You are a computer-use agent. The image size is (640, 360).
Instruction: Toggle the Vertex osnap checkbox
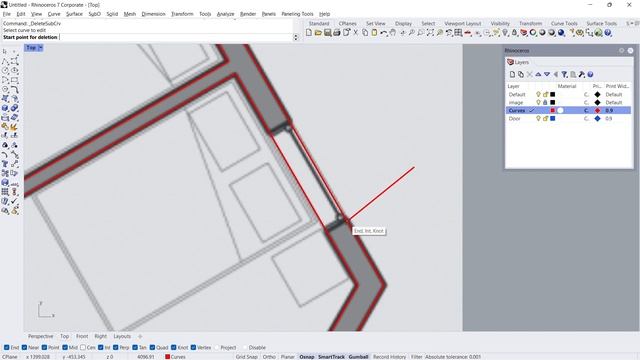pyautogui.click(x=193, y=347)
